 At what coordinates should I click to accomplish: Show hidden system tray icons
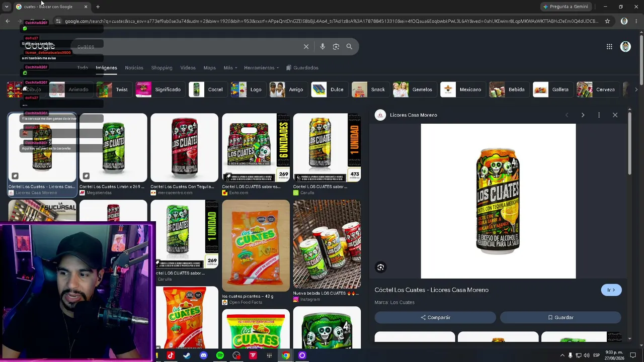click(x=562, y=355)
